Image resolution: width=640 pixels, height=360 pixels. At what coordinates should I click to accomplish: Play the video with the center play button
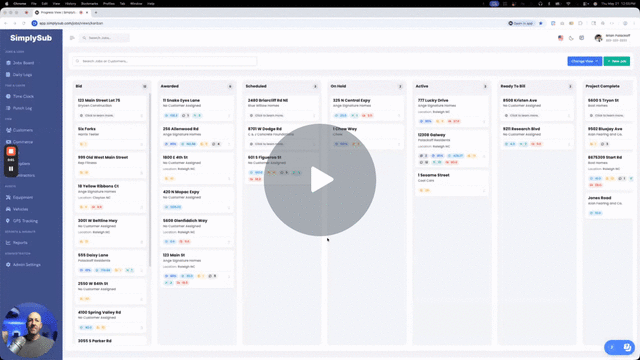(x=320, y=180)
